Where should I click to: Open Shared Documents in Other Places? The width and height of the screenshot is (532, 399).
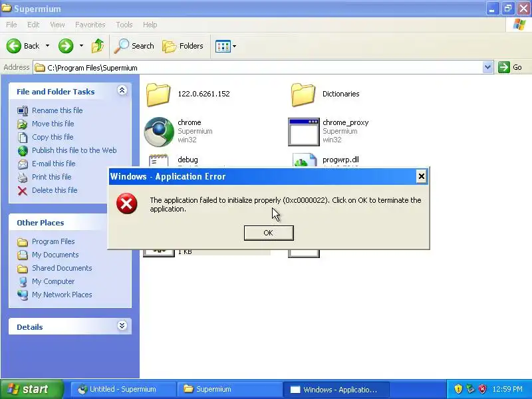click(x=62, y=268)
